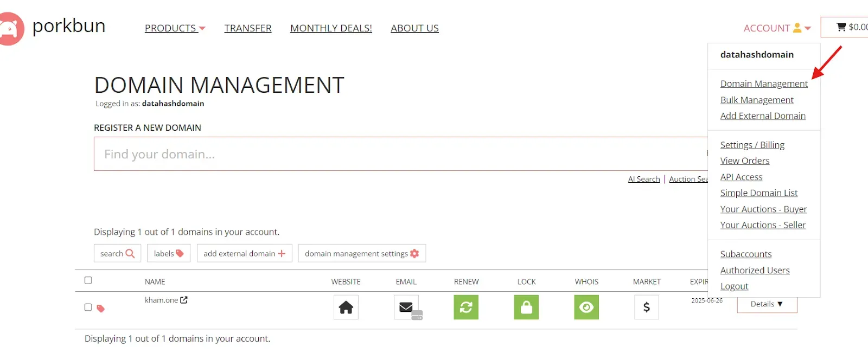The image size is (868, 359).
Task: Expand the Details dropdown for kham.one
Action: [x=767, y=304]
